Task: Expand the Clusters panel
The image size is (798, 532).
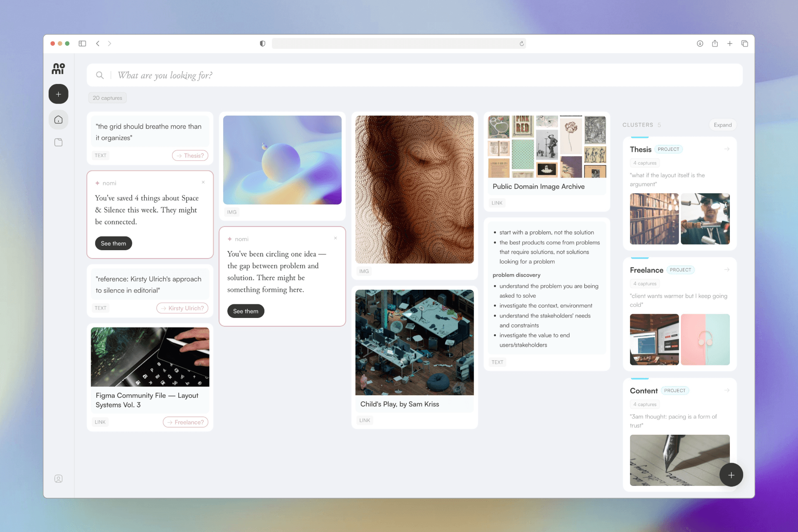Action: coord(722,125)
